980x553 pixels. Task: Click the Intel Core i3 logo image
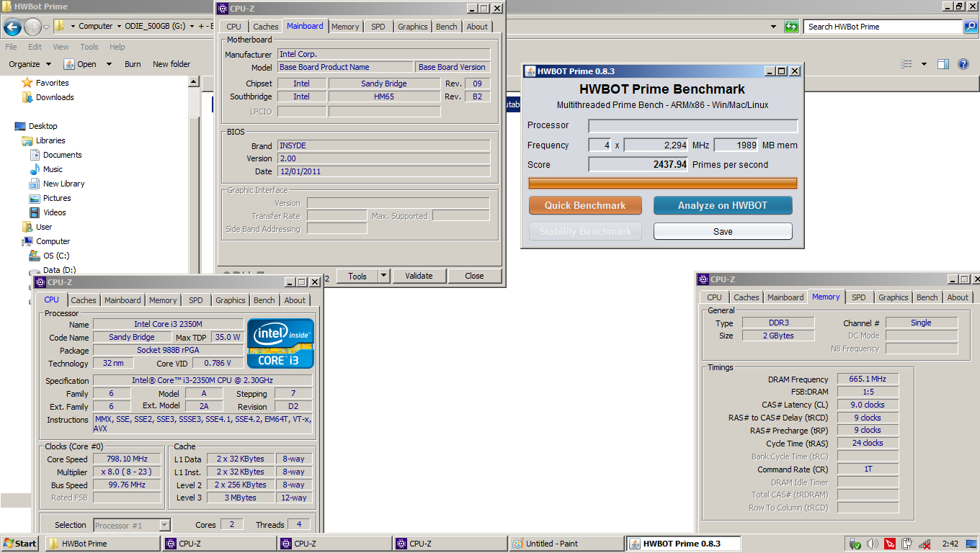pos(280,343)
